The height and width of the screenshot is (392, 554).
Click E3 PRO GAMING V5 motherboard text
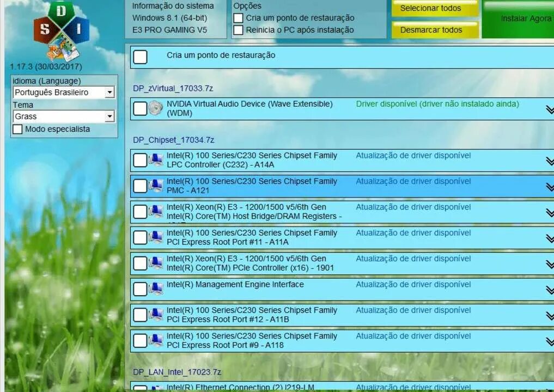pyautogui.click(x=169, y=30)
